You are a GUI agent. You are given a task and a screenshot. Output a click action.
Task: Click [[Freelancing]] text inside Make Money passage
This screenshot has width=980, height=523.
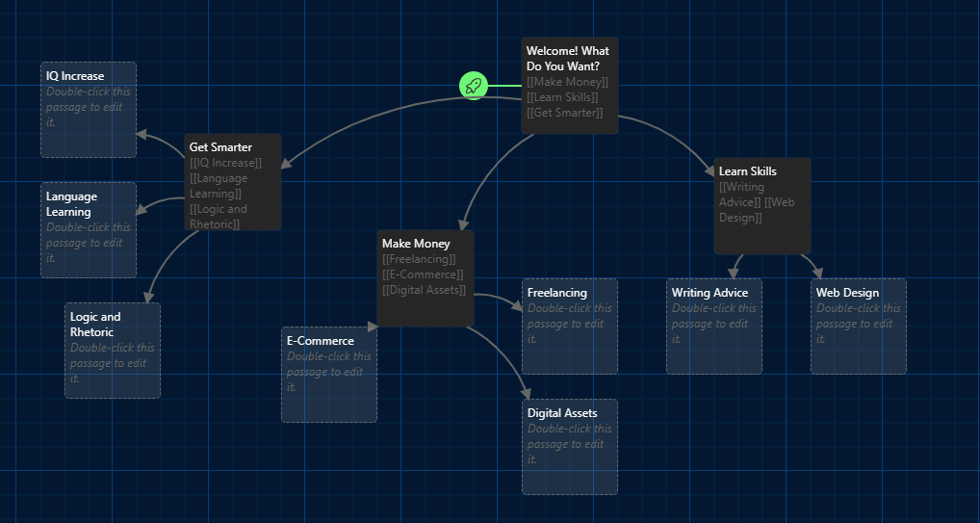[419, 259]
